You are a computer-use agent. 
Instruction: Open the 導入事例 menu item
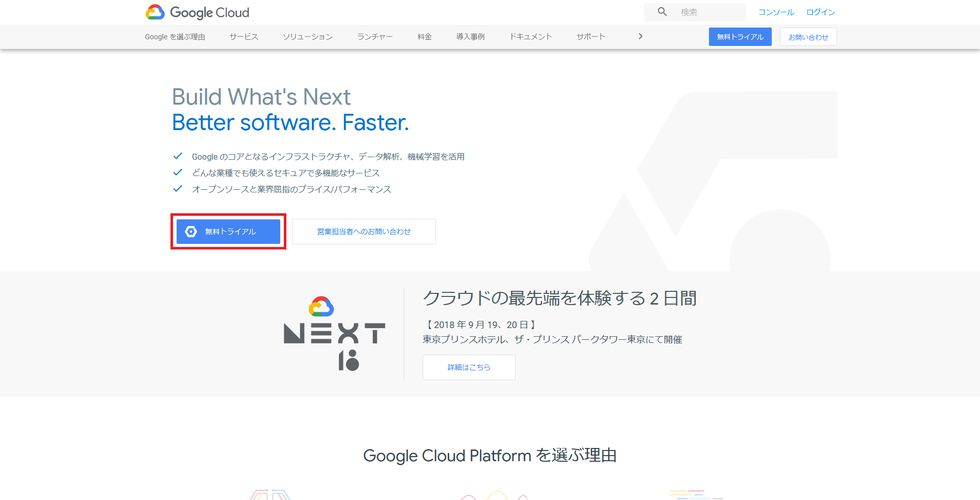[x=471, y=37]
